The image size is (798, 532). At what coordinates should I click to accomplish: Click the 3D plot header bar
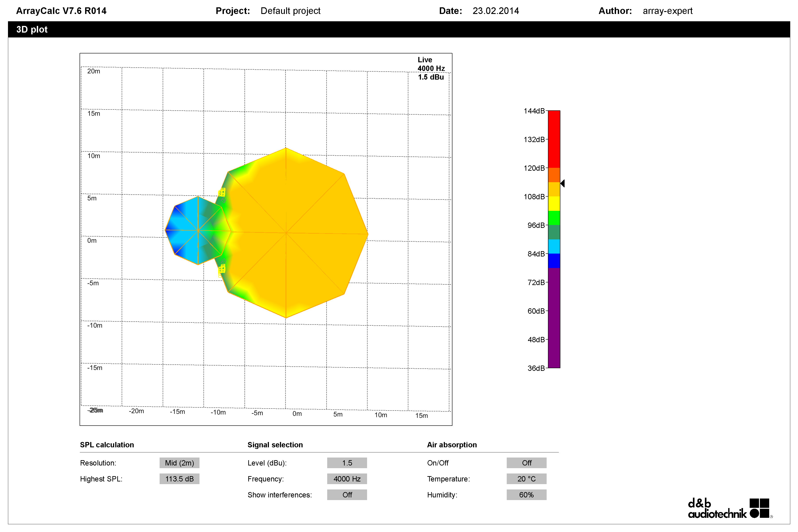pos(399,29)
